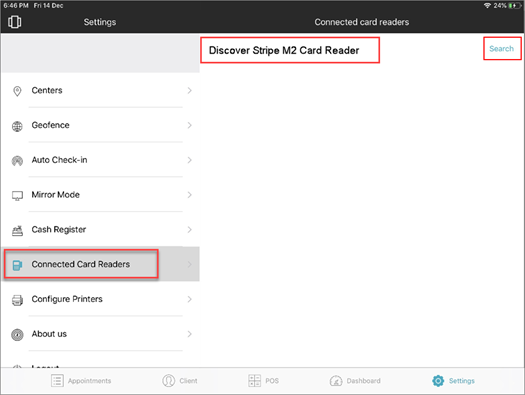Switch to the Dashboard tab
This screenshot has width=525, height=395.
pyautogui.click(x=355, y=381)
